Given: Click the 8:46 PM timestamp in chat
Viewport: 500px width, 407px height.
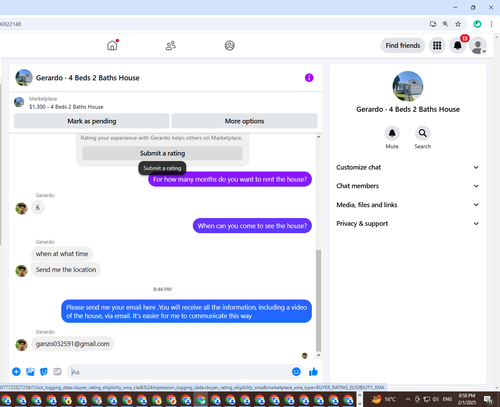Looking at the screenshot, I should [x=162, y=289].
